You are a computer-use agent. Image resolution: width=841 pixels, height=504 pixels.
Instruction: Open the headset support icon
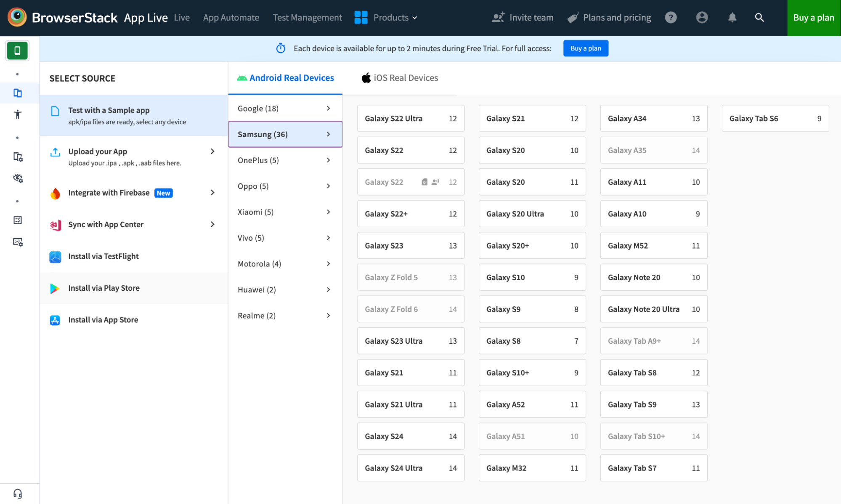coord(18,493)
